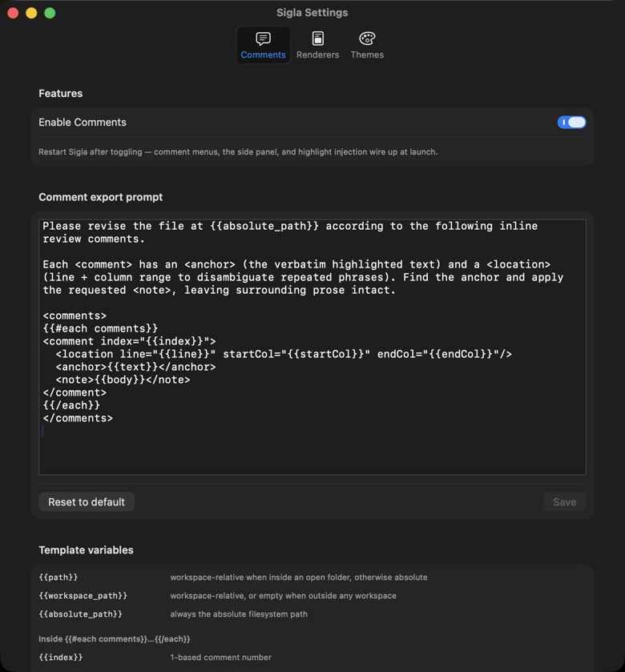
Task: Close the Sigla Settings window
Action: coord(14,14)
